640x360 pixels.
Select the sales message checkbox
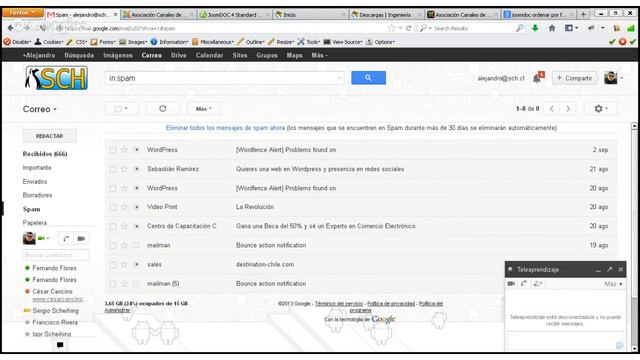(x=113, y=264)
